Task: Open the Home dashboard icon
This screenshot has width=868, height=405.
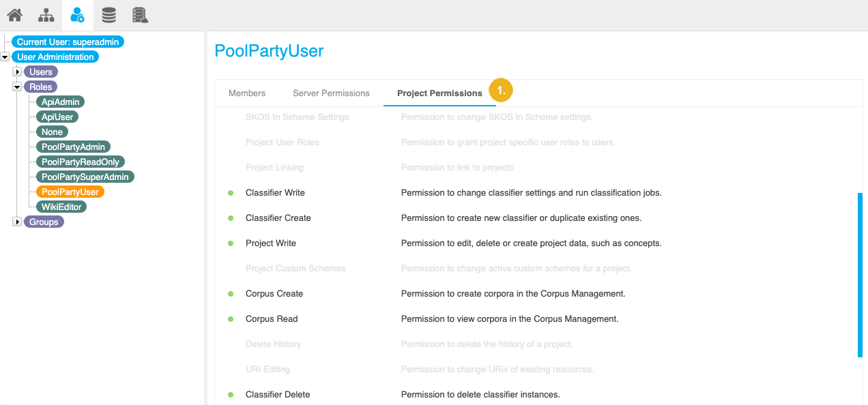Action: (14, 14)
